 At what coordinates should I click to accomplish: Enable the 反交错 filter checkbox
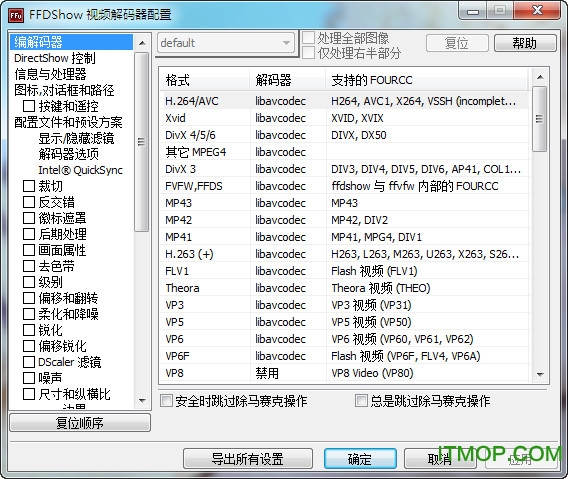29,202
